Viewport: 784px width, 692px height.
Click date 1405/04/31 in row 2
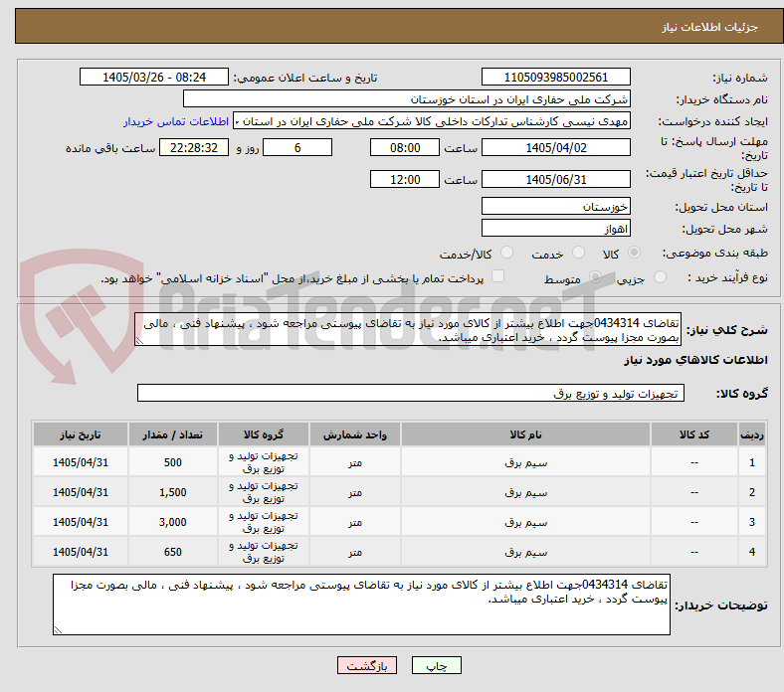[81, 492]
